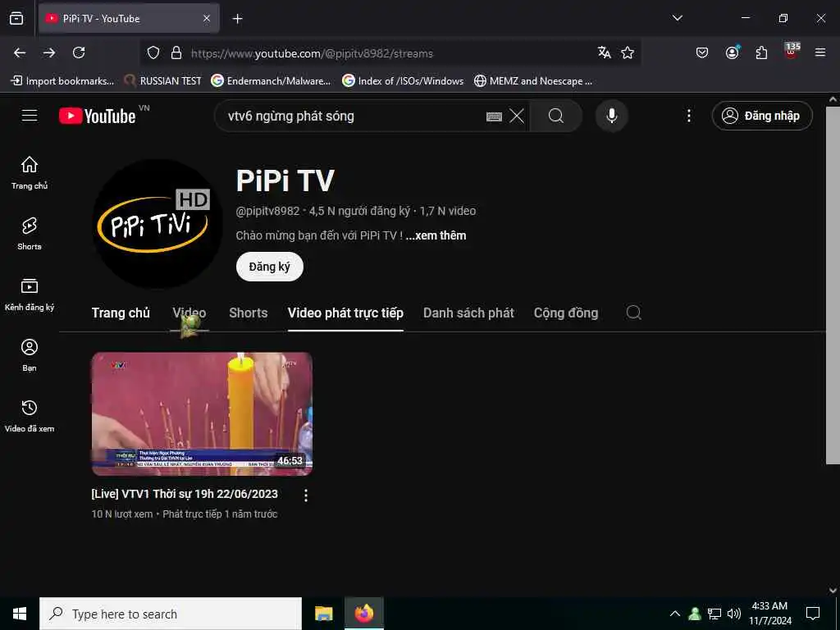Open the Firefox application menu
This screenshot has height=630, width=840.
[x=820, y=52]
